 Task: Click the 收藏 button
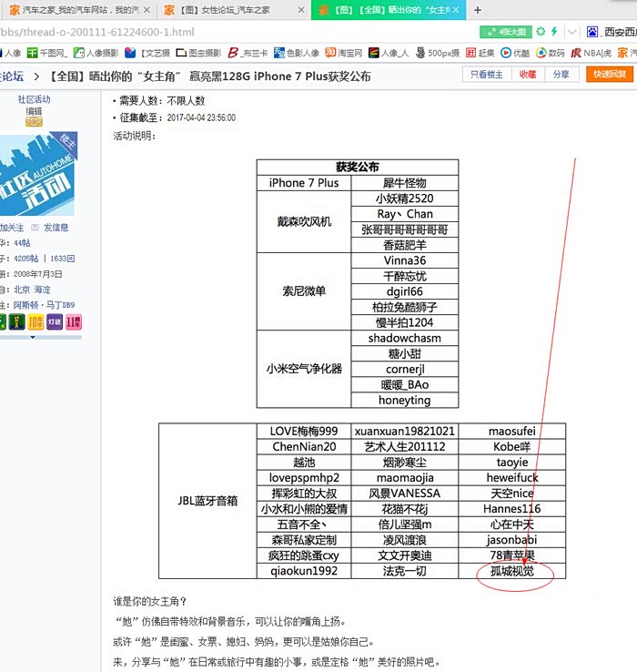click(x=528, y=75)
